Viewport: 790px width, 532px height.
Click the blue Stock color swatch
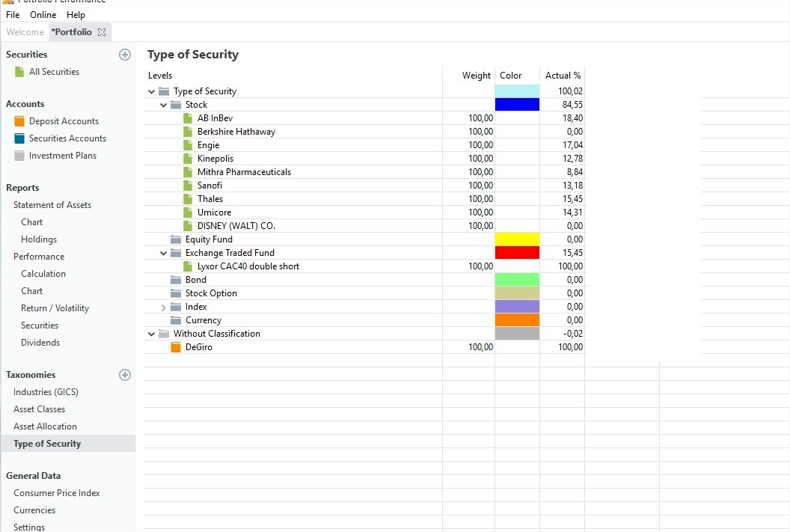pos(517,105)
